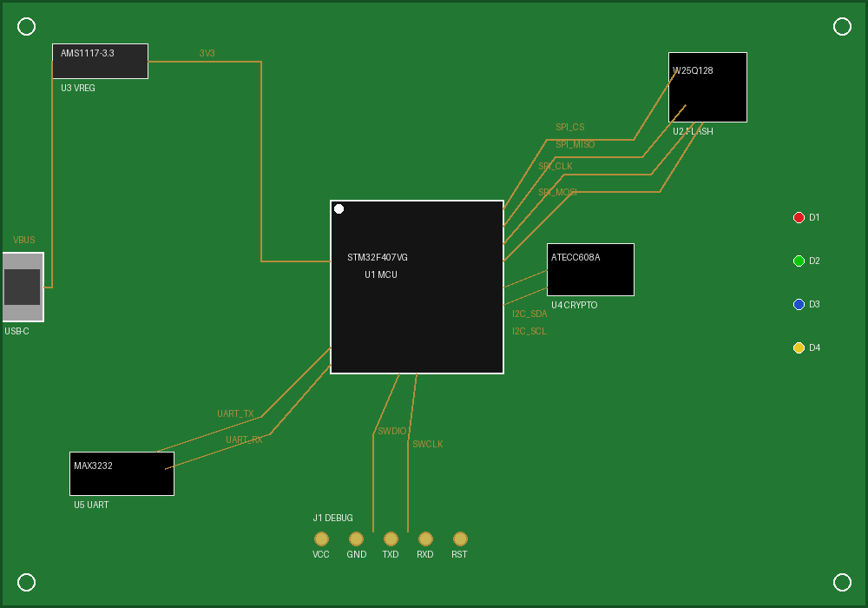Click the RXD debug pad
This screenshot has width=868, height=608.
(x=425, y=539)
